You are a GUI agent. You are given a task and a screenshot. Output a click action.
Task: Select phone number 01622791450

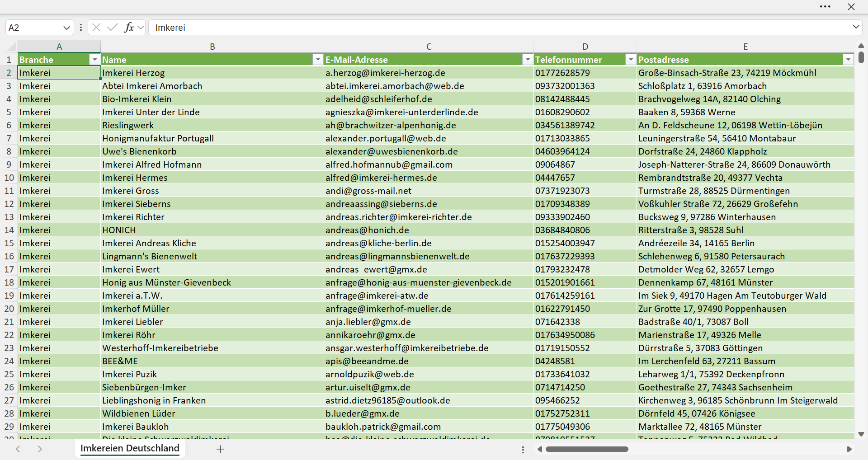pyautogui.click(x=585, y=309)
